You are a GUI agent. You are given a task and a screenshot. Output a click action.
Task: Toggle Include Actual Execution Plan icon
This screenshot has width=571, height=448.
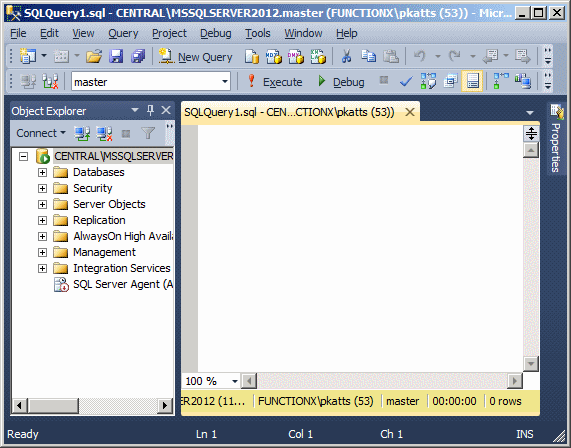[x=500, y=81]
